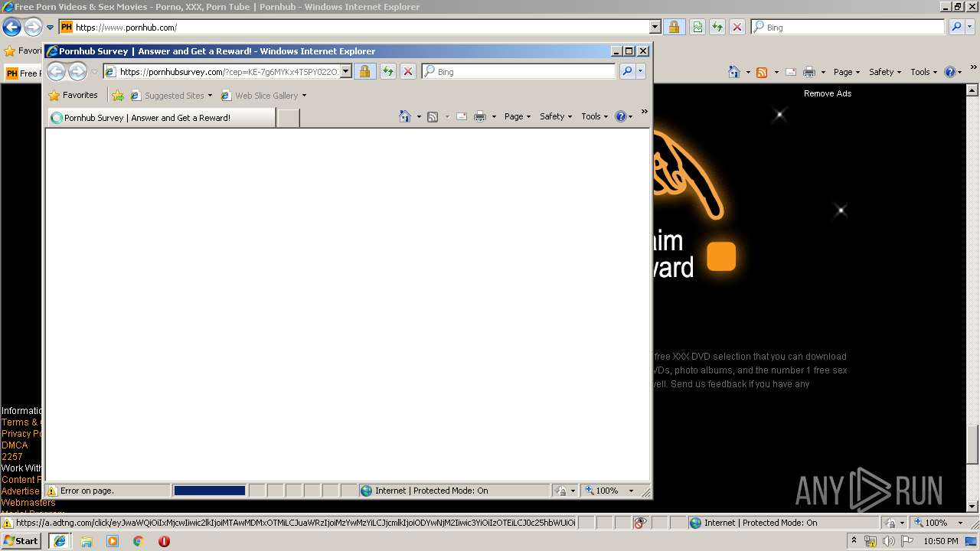Open search provider dropdown in Survey window
Screen dimensions: 980x551
tap(641, 71)
